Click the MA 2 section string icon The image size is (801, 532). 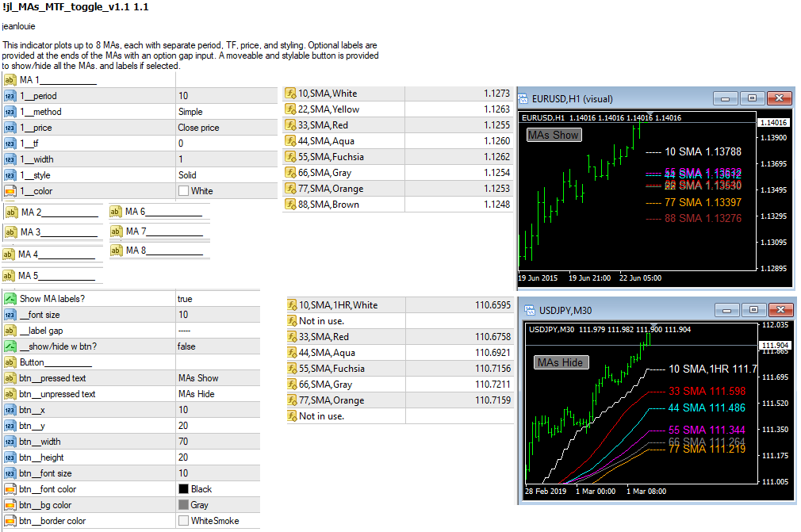coord(11,212)
